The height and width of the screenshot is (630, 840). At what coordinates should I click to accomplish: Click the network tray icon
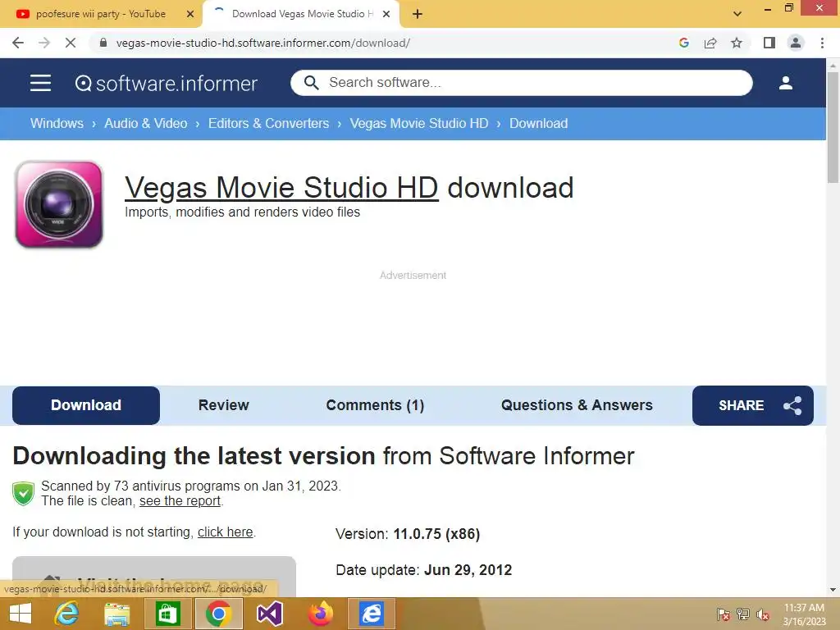tap(743, 614)
